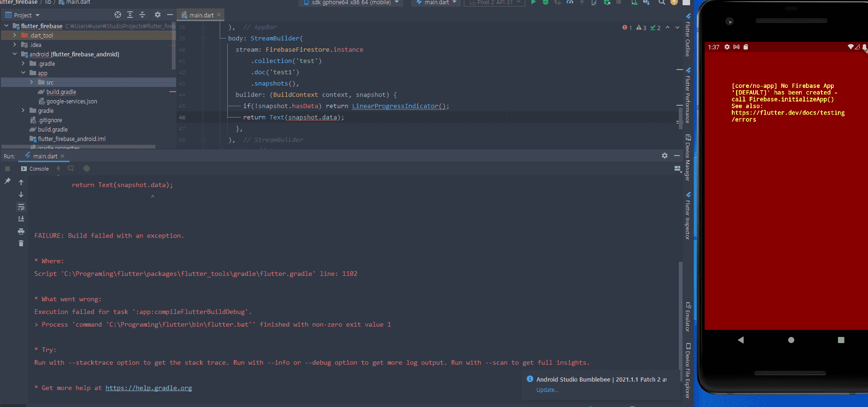Collapse all in the Project panel

(142, 15)
